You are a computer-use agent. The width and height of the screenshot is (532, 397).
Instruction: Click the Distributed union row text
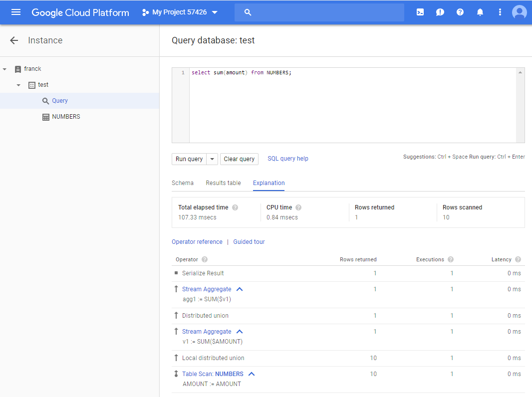[205, 316]
